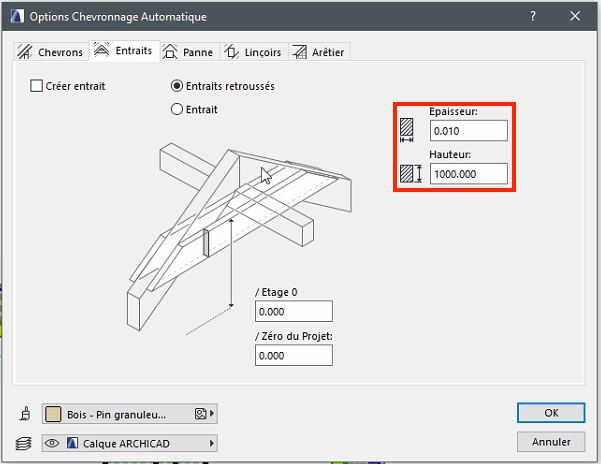Image resolution: width=601 pixels, height=464 pixels.
Task: Click the roof truss preview illustration
Action: [x=239, y=237]
